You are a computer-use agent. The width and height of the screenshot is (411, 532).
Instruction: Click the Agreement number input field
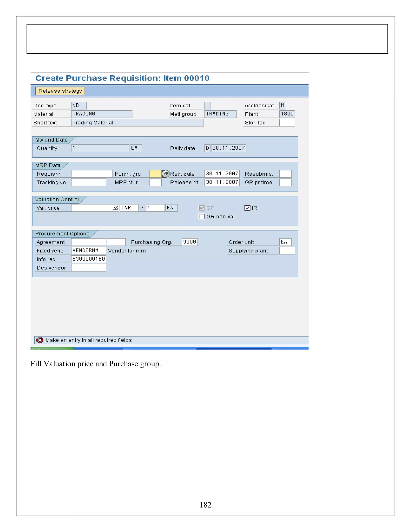(88, 242)
